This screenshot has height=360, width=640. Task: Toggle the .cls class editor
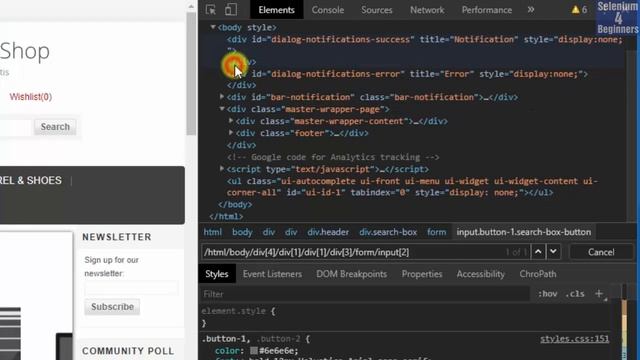[575, 294]
